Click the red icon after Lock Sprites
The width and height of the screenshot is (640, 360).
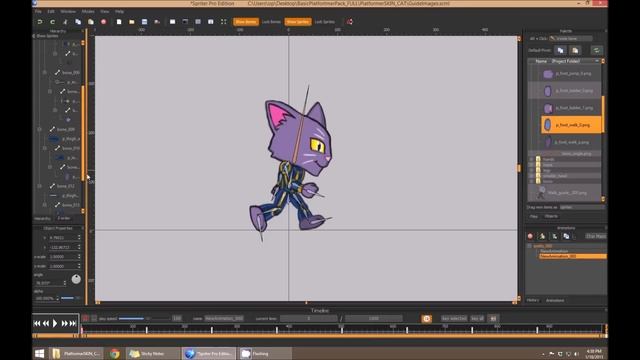[350, 22]
